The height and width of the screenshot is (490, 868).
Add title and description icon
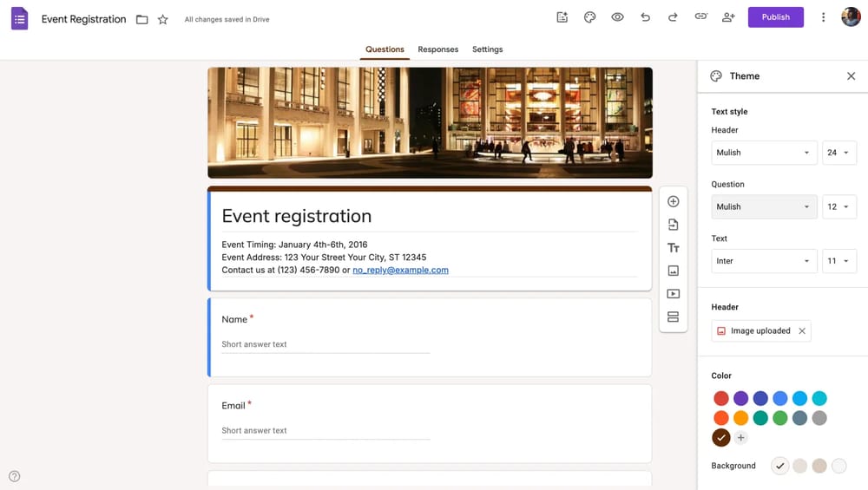pos(673,248)
